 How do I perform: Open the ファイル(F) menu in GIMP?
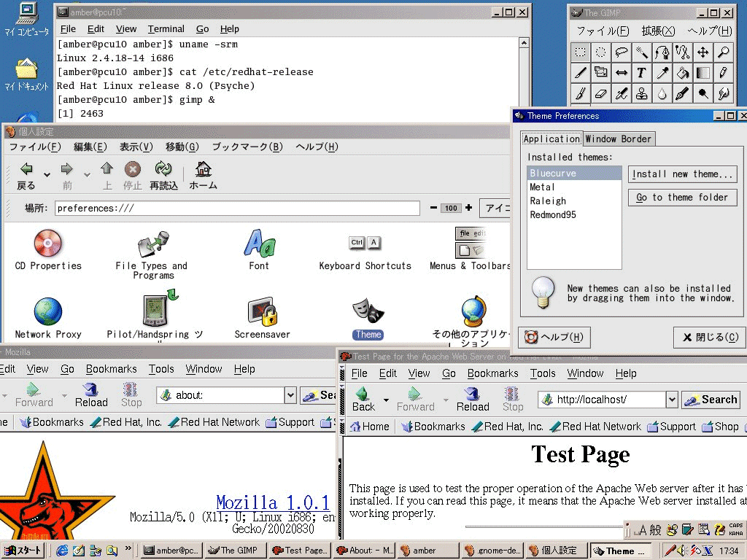(603, 31)
